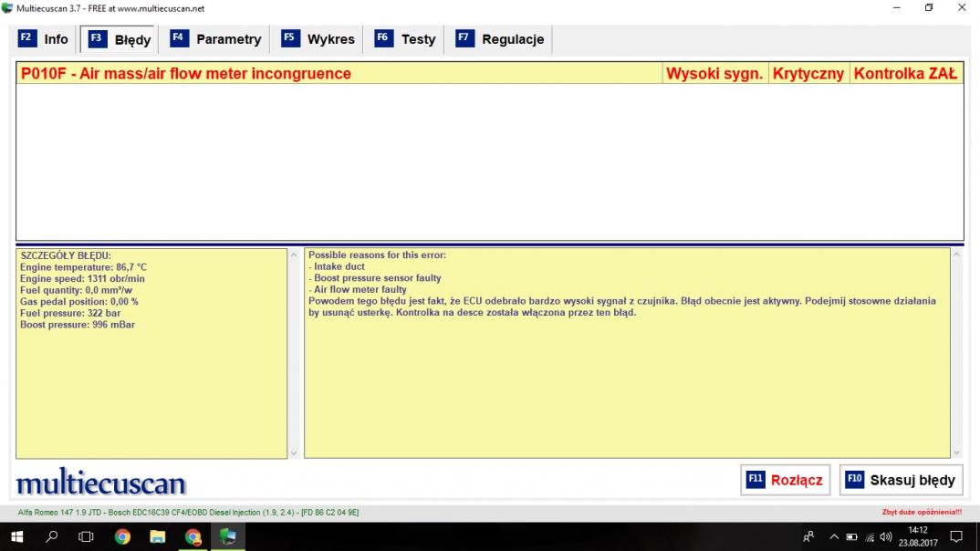Click the Engine temperature value line
980x551 pixels.
[83, 266]
